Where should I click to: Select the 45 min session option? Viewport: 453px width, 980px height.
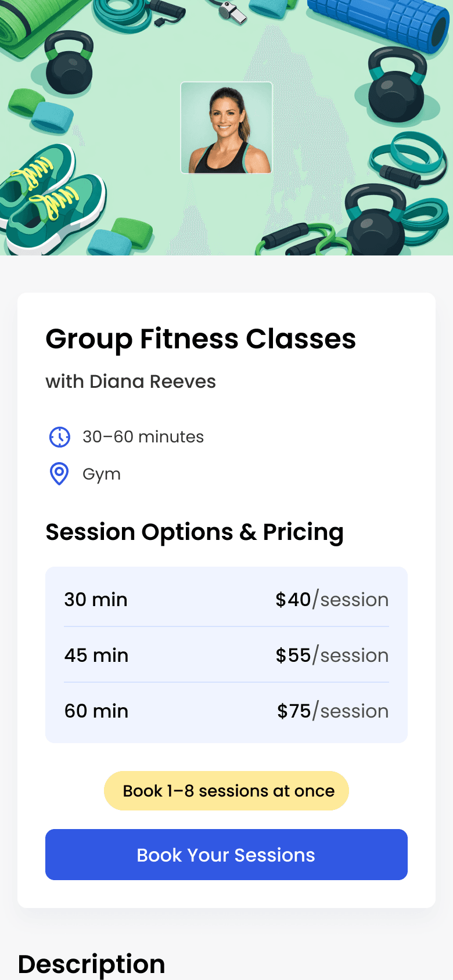click(x=96, y=655)
